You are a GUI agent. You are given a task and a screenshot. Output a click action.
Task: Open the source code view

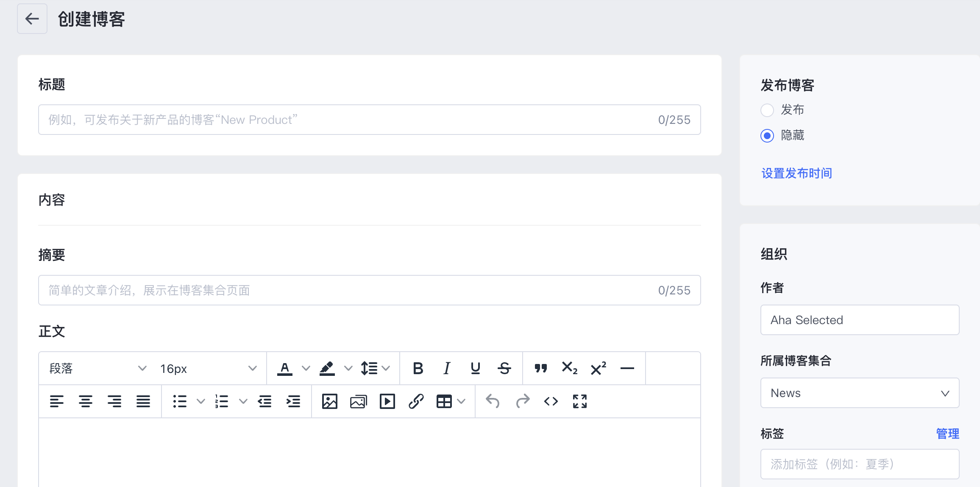pos(551,401)
